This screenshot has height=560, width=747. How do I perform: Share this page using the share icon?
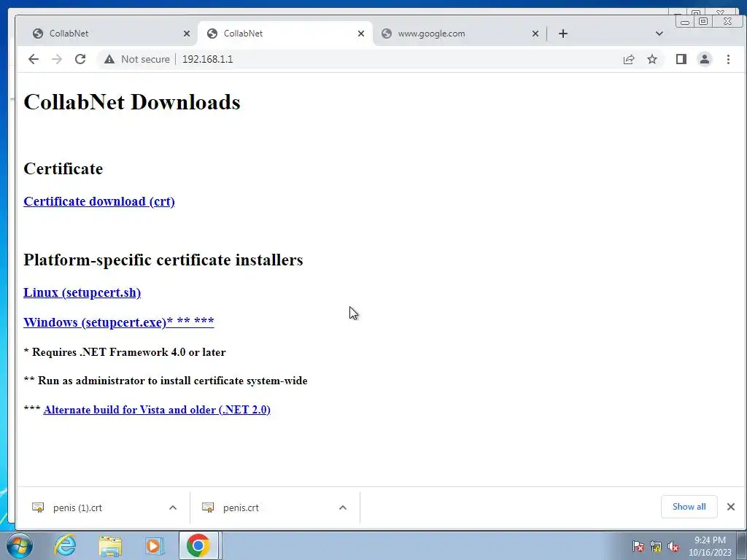coord(629,59)
